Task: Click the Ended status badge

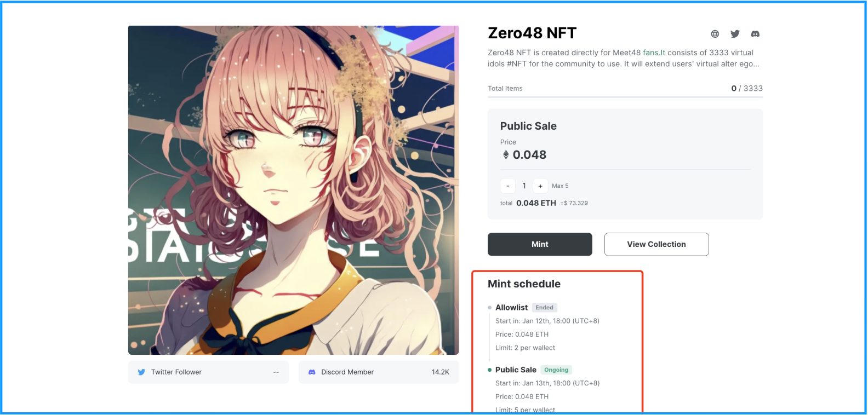Action: click(x=544, y=308)
